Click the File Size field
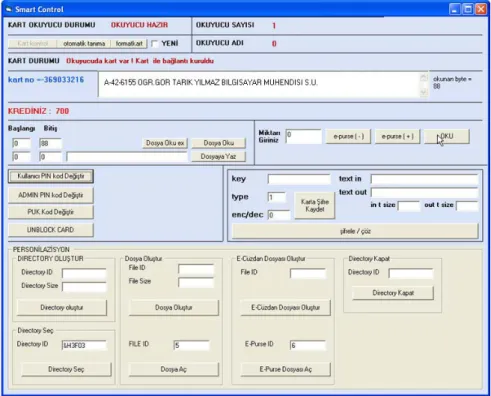Screen dimensions: 491x396 (x=196, y=282)
